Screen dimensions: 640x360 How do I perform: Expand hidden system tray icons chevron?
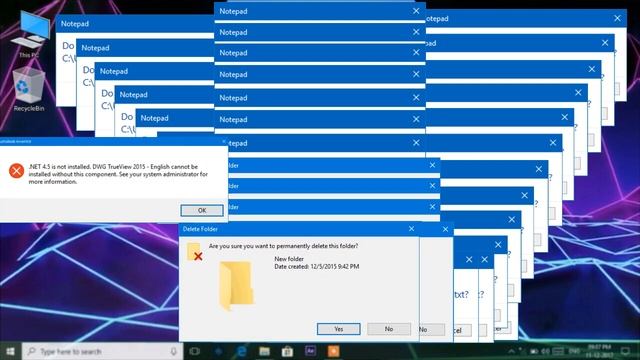pos(511,351)
